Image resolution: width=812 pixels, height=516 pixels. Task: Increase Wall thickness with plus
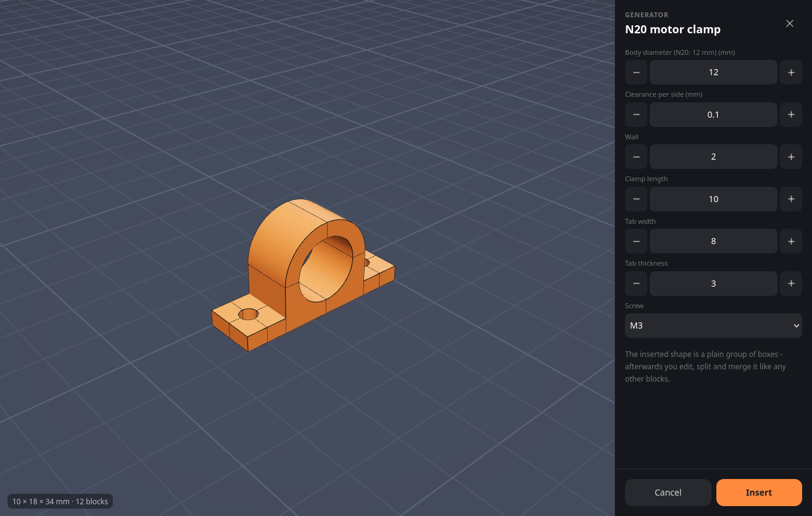[x=791, y=157]
